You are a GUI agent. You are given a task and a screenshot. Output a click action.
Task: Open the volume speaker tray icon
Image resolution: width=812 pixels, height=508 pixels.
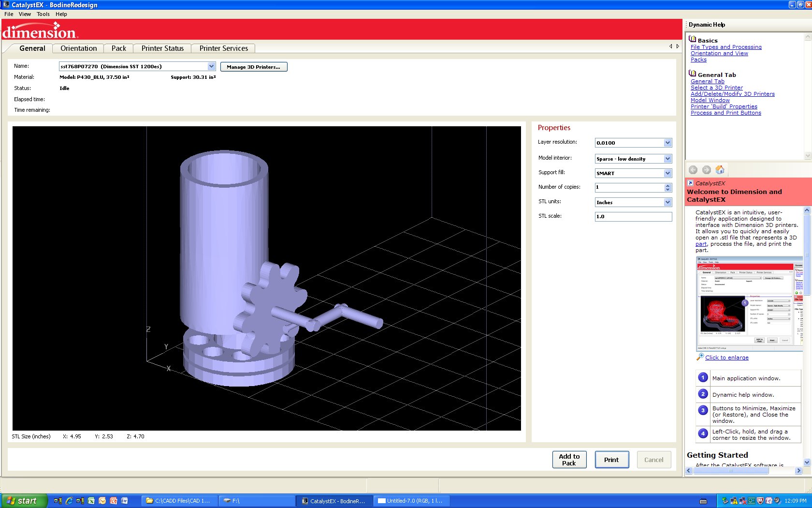(x=777, y=501)
